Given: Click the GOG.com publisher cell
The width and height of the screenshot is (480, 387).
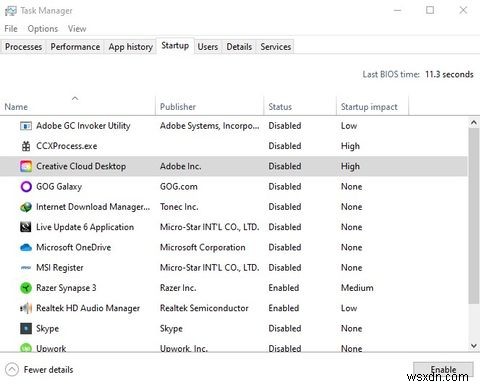Looking at the screenshot, I should (x=179, y=187).
